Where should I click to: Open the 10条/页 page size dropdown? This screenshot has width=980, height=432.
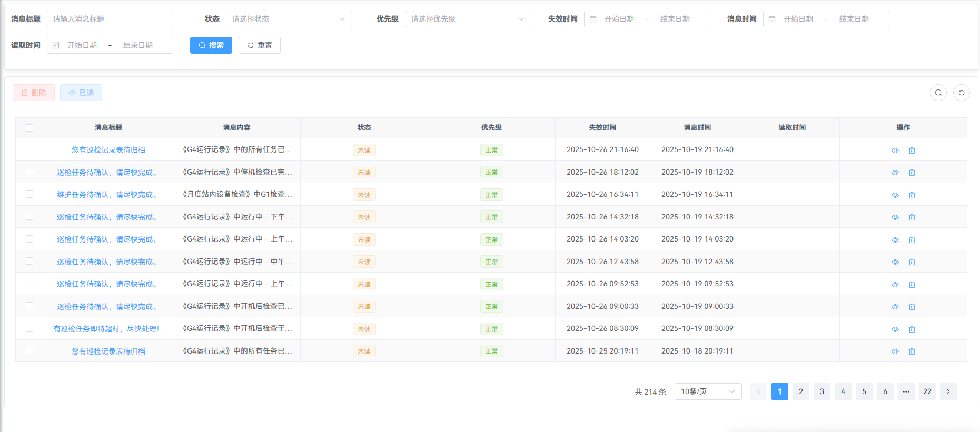click(x=707, y=391)
